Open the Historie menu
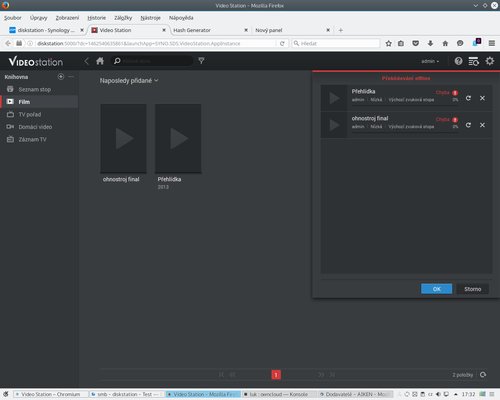Screen dimensions: 500x400 point(97,18)
